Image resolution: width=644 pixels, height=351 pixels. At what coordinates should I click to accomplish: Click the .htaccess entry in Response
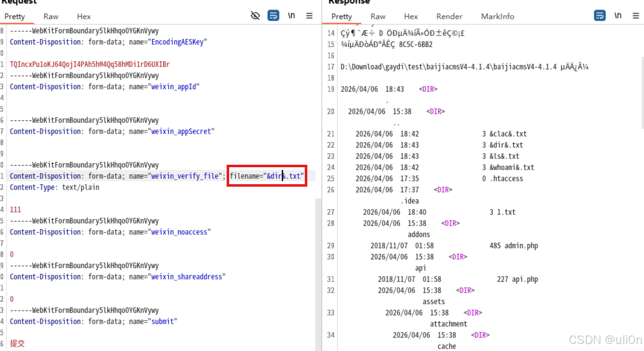[x=507, y=178]
